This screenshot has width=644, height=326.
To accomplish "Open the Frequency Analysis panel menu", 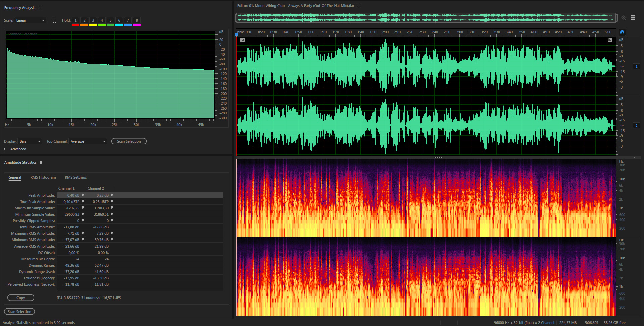I will tap(40, 8).
